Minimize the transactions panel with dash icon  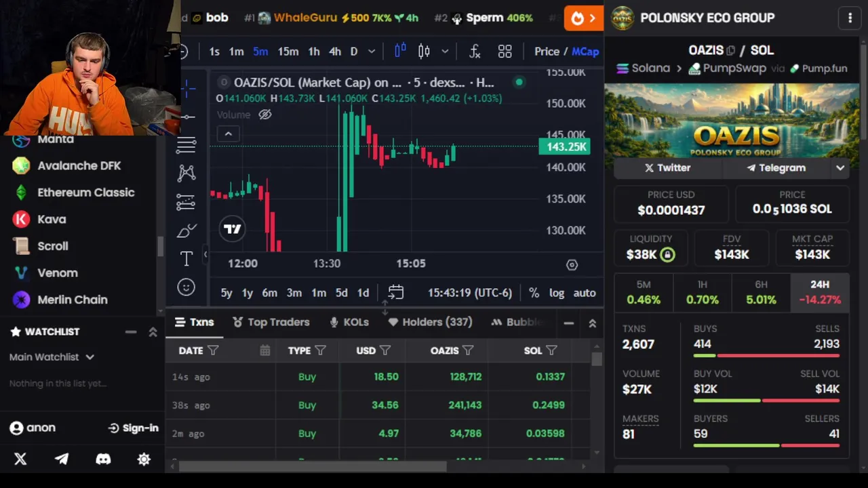click(568, 323)
